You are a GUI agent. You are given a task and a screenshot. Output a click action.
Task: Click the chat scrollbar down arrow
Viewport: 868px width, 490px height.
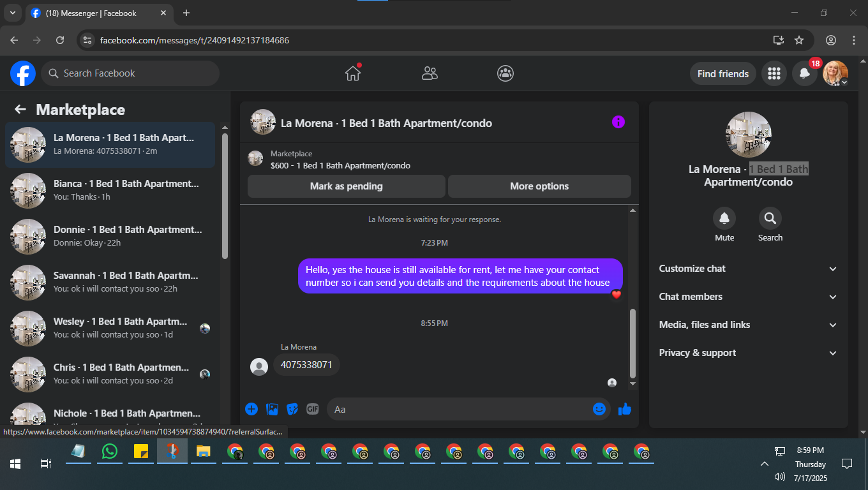[632, 384]
